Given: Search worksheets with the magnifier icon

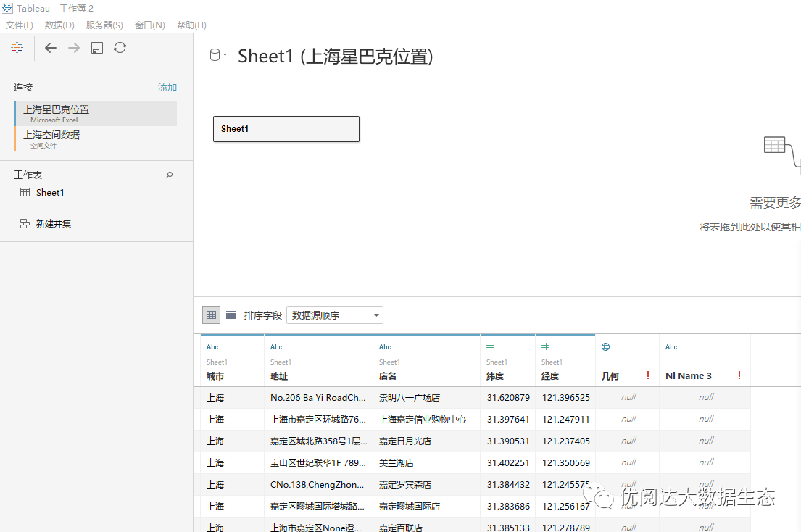Looking at the screenshot, I should (x=169, y=175).
